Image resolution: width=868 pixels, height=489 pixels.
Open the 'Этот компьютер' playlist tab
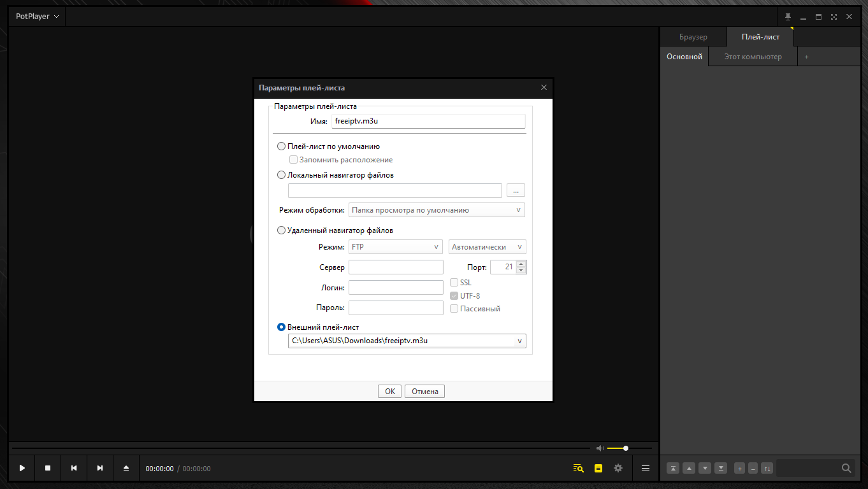point(753,57)
